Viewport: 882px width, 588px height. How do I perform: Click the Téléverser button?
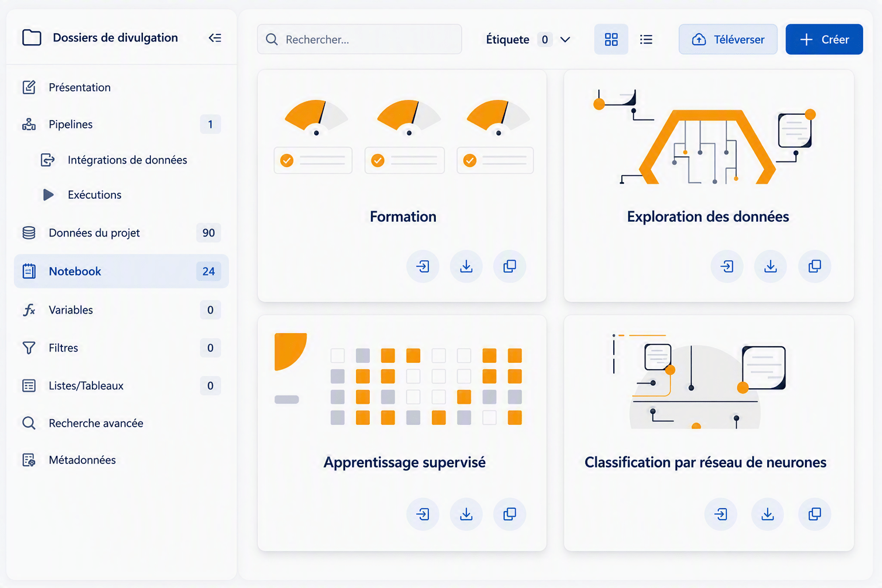(x=728, y=39)
